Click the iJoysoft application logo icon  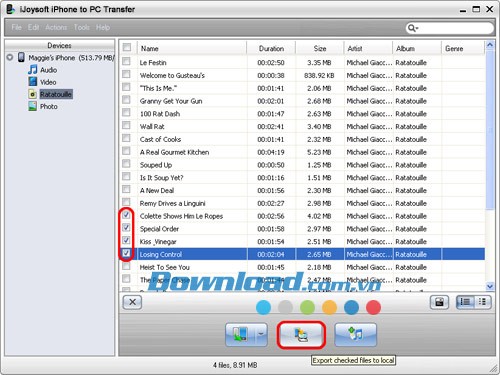[x=11, y=9]
